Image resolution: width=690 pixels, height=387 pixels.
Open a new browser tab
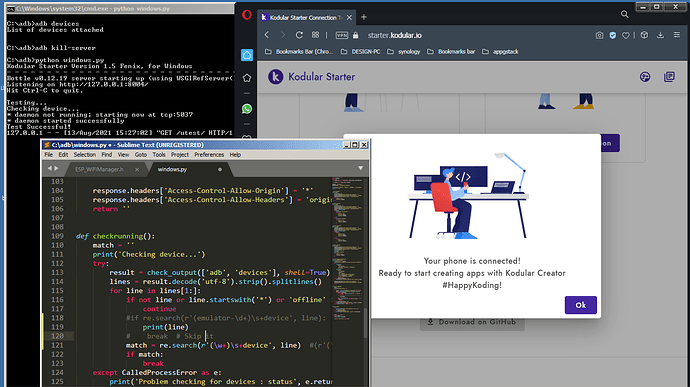click(363, 17)
